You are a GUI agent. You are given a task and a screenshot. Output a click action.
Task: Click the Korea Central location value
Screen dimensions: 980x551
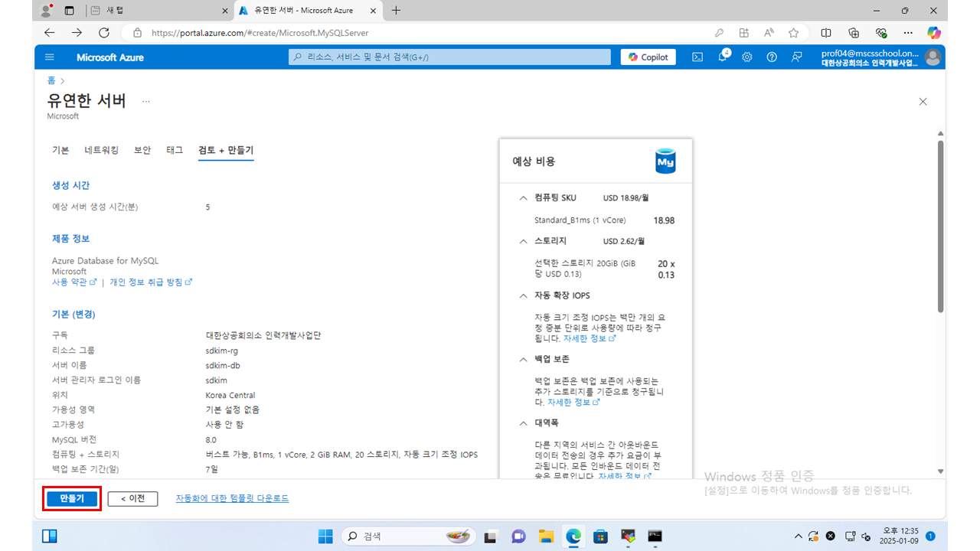pyautogui.click(x=230, y=395)
